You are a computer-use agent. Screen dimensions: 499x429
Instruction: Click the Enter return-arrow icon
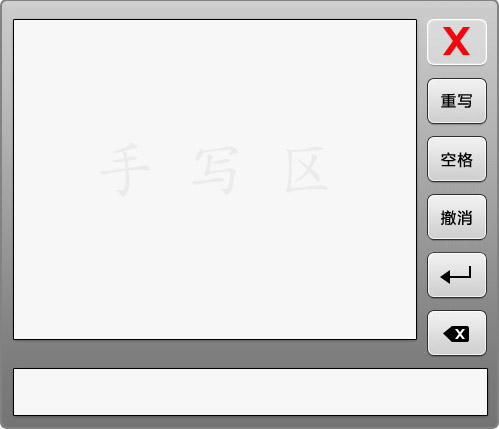(x=457, y=275)
